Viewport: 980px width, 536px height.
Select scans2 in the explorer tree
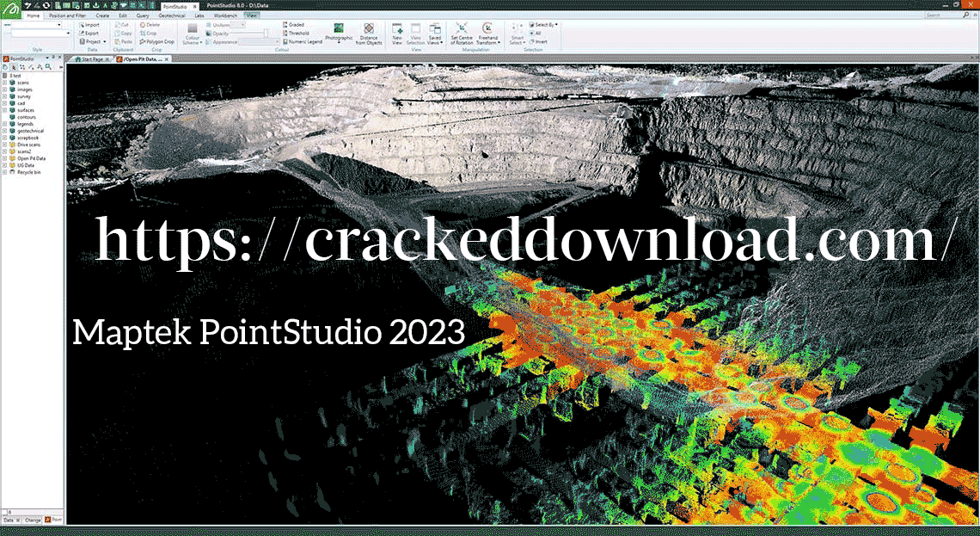point(24,151)
